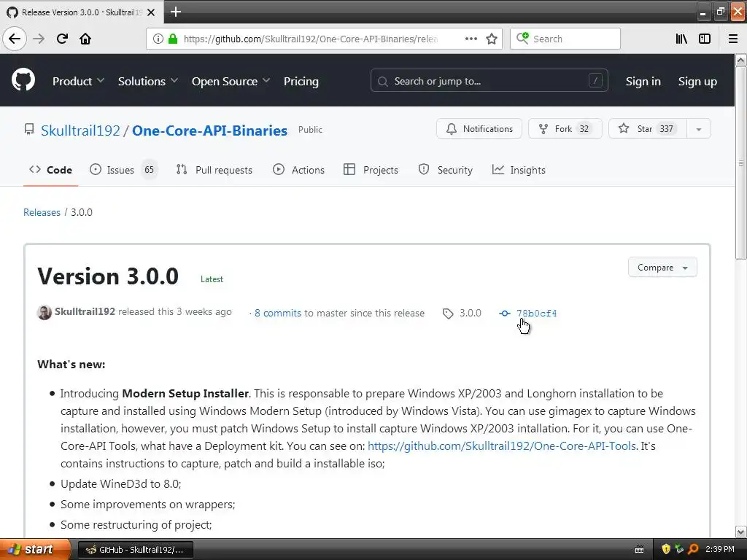Expand the Solutions menu
The height and width of the screenshot is (560, 747).
pyautogui.click(x=147, y=82)
